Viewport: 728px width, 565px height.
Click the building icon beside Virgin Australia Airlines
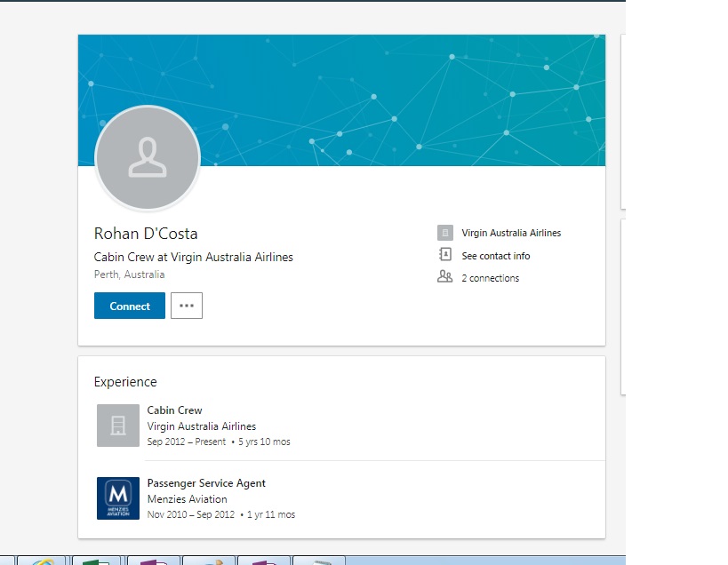click(x=445, y=233)
